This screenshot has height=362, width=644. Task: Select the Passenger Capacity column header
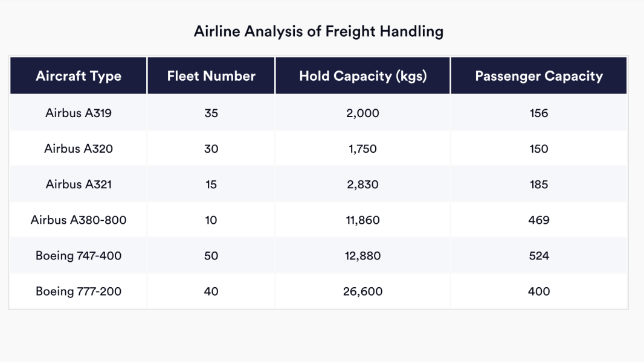pyautogui.click(x=539, y=76)
